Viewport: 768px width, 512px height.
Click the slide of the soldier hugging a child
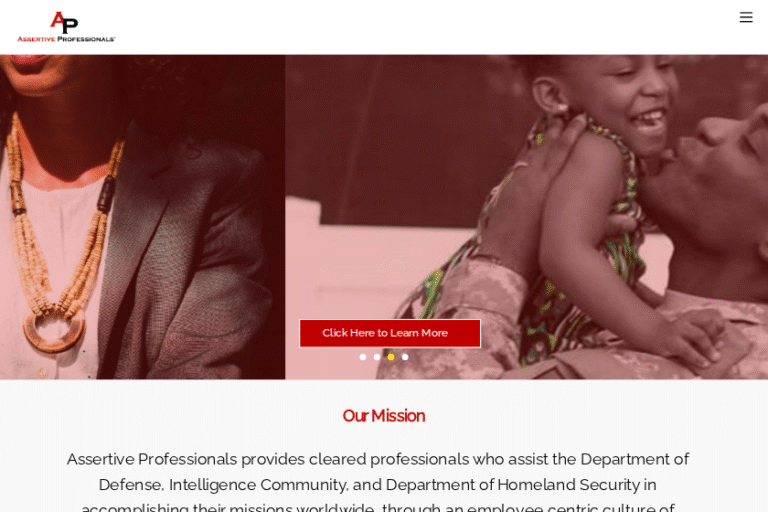coord(527,217)
